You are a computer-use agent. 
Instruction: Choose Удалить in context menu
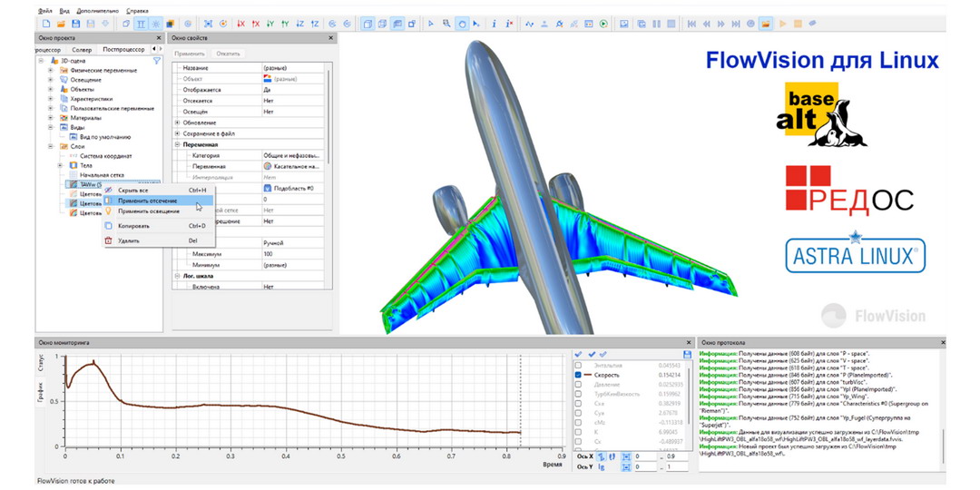(x=158, y=240)
